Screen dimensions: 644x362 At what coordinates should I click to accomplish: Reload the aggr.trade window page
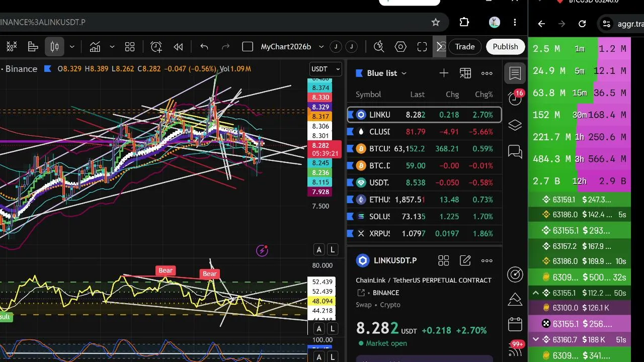582,24
